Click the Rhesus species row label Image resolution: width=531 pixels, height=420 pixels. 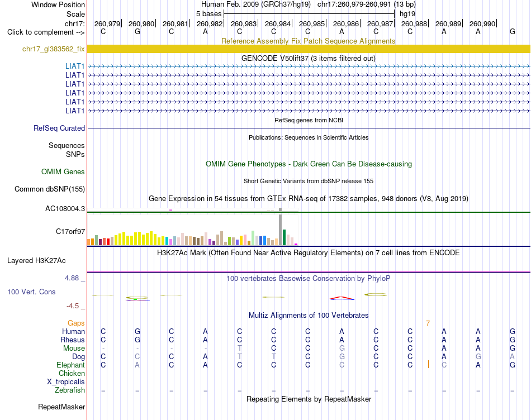coord(73,340)
